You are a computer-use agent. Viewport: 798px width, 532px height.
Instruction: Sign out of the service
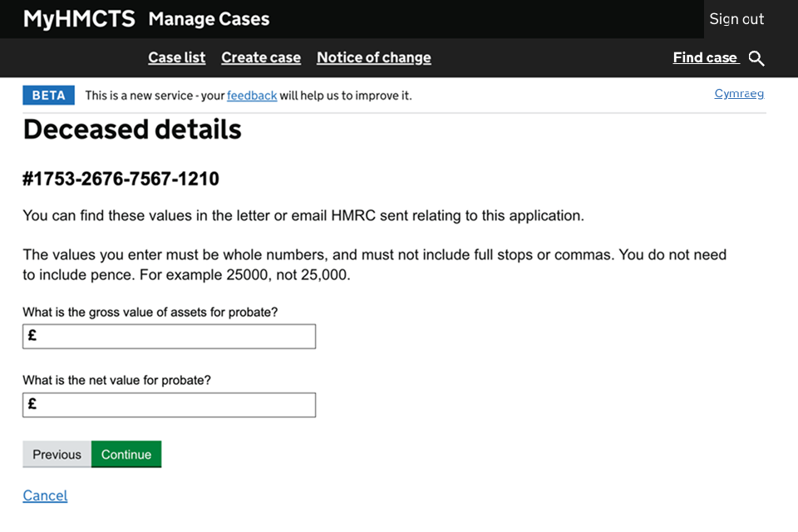[736, 19]
